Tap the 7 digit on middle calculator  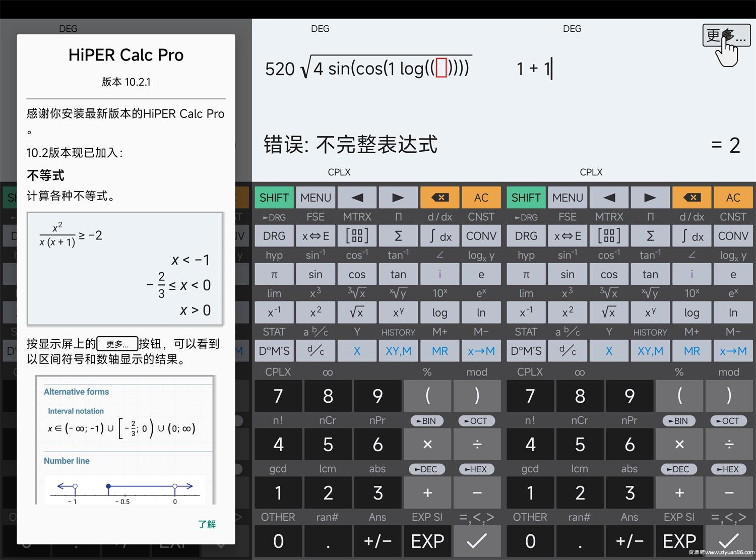[278, 396]
